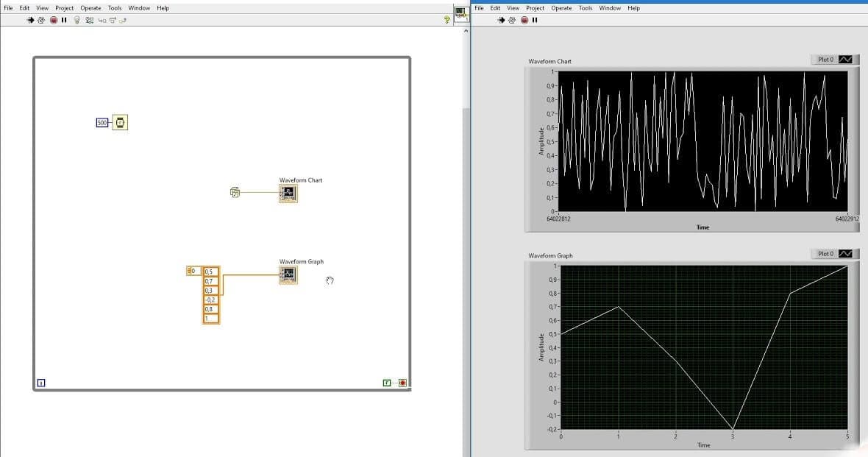The image size is (868, 457).
Task: Toggle Retain Wire Values in toolbar
Action: (x=89, y=20)
